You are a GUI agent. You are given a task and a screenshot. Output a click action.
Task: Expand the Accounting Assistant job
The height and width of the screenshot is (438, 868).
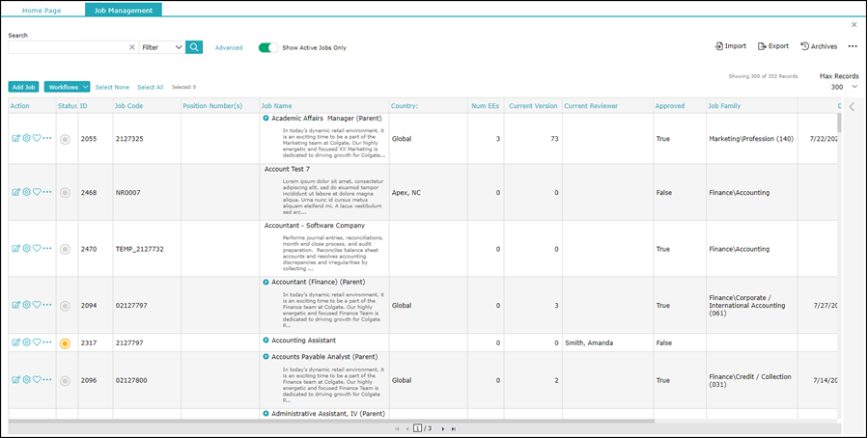(x=266, y=341)
